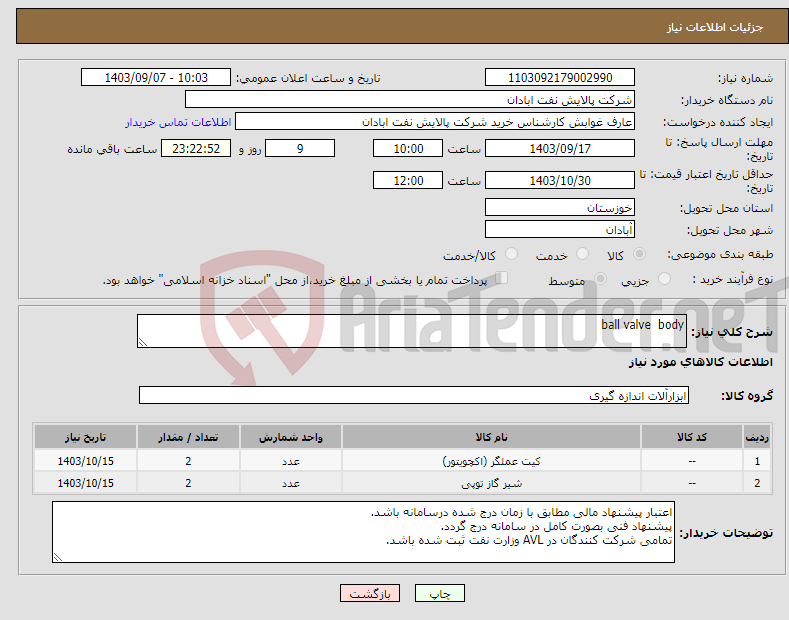Click the quantity cell of row 2
The height and width of the screenshot is (620, 789).
click(188, 483)
